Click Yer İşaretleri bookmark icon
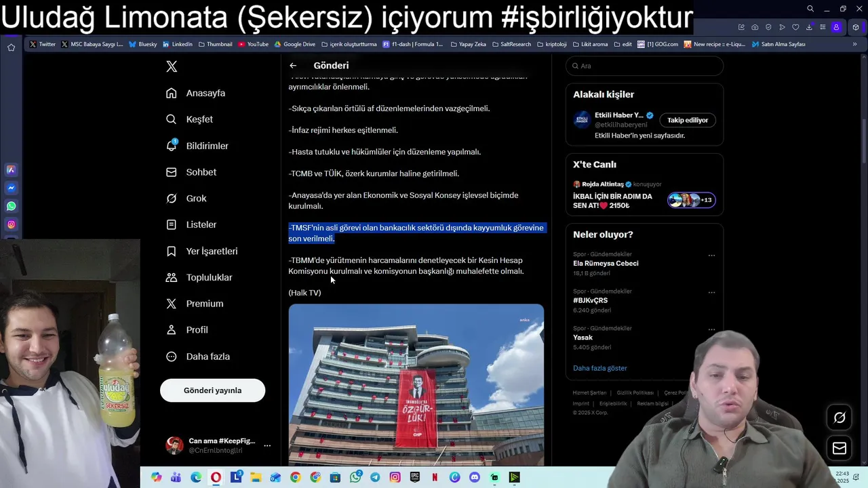This screenshot has width=868, height=488. pyautogui.click(x=172, y=251)
